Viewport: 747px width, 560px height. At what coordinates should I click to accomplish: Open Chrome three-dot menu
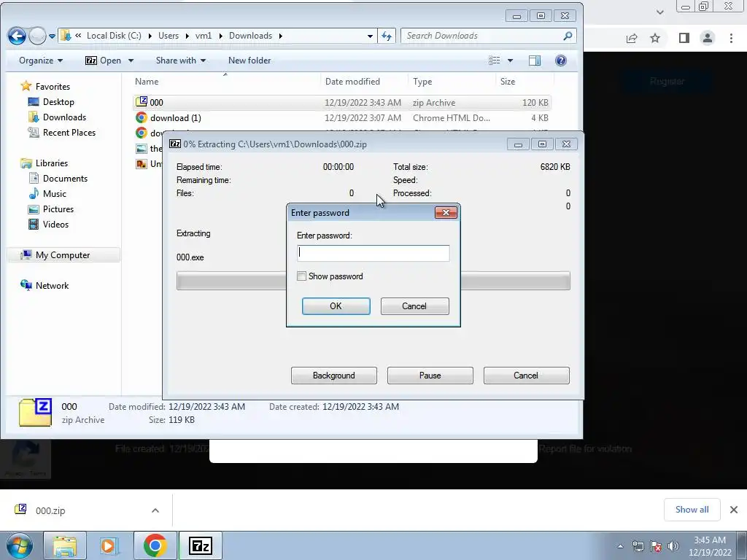tap(731, 38)
